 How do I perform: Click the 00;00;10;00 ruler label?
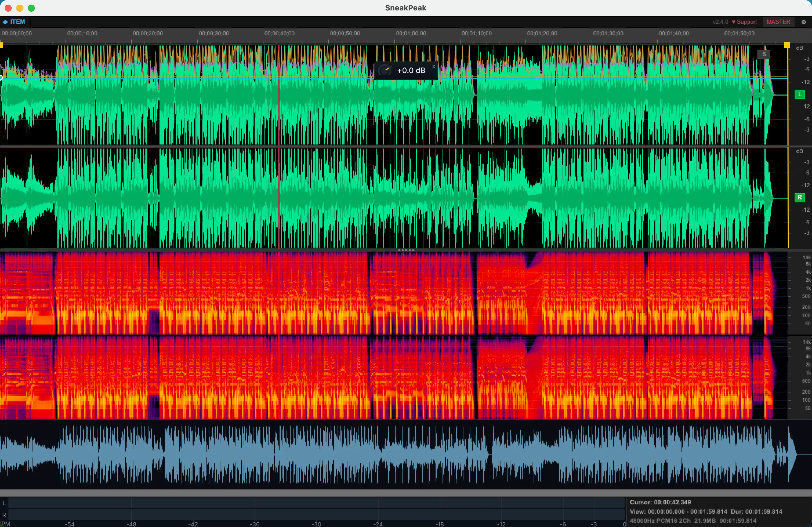(82, 33)
